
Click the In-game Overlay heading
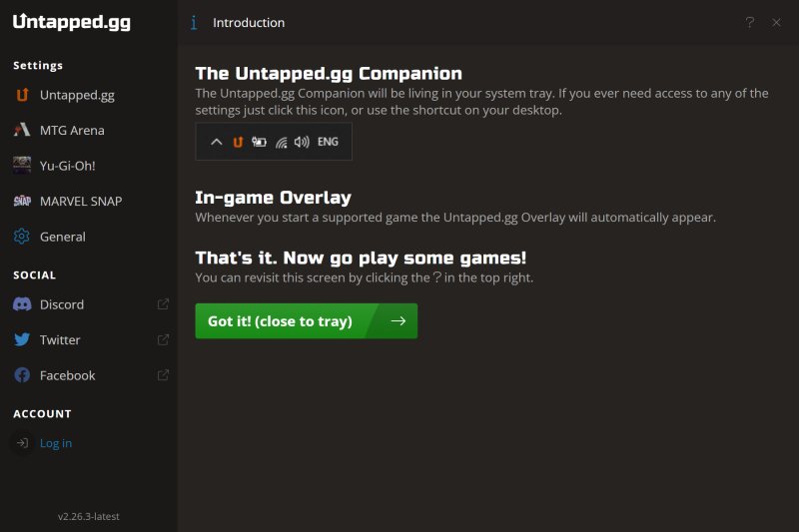pos(273,198)
